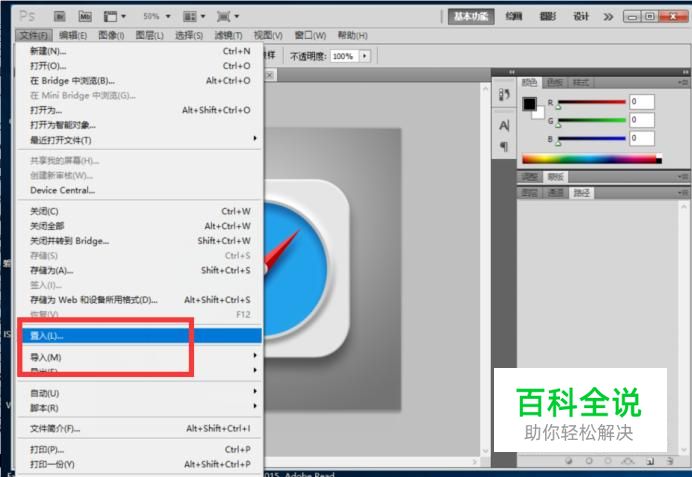
Task: Select 新建(N)... from the File menu
Action: pos(140,51)
